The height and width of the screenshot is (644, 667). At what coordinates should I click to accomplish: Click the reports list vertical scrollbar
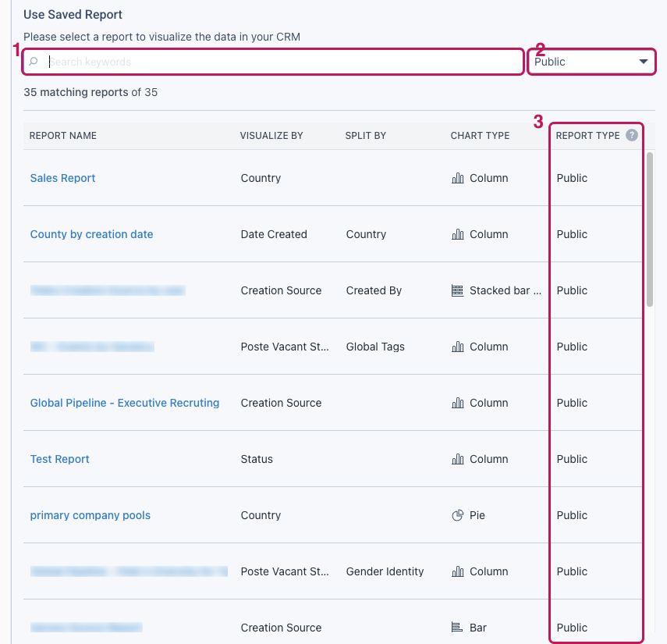650,229
